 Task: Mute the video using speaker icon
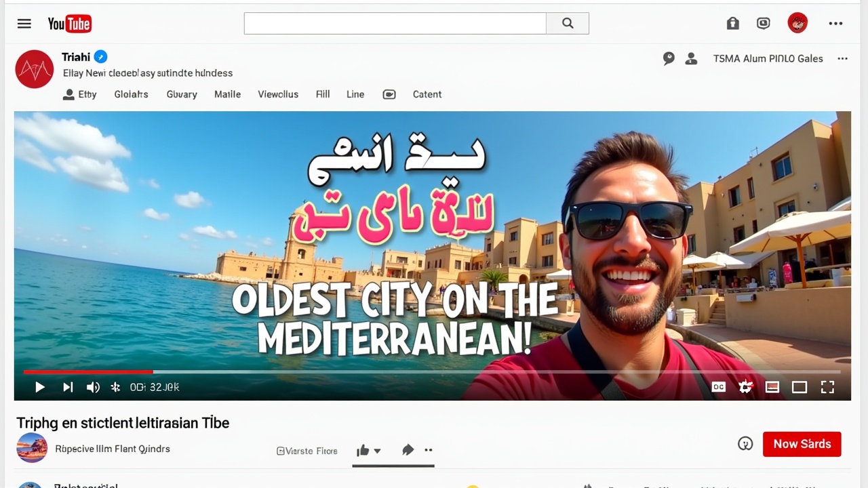[x=93, y=387]
